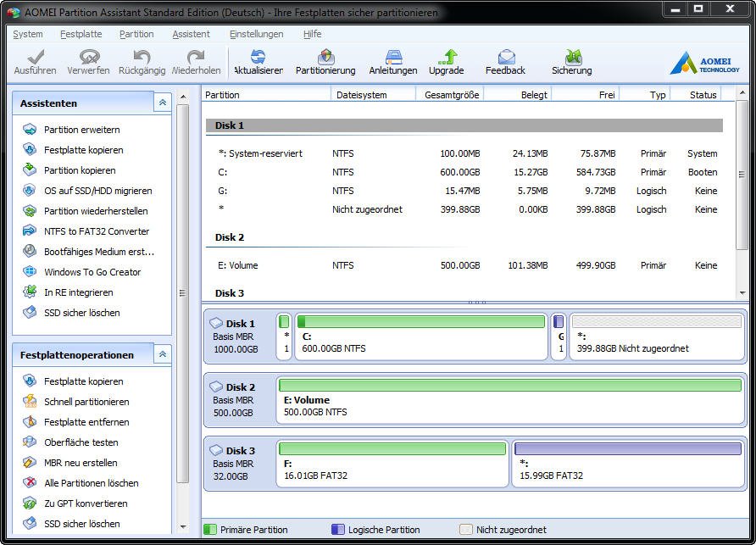Select the 'E: Volume' list row
This screenshot has width=756, height=545.
pyautogui.click(x=464, y=265)
